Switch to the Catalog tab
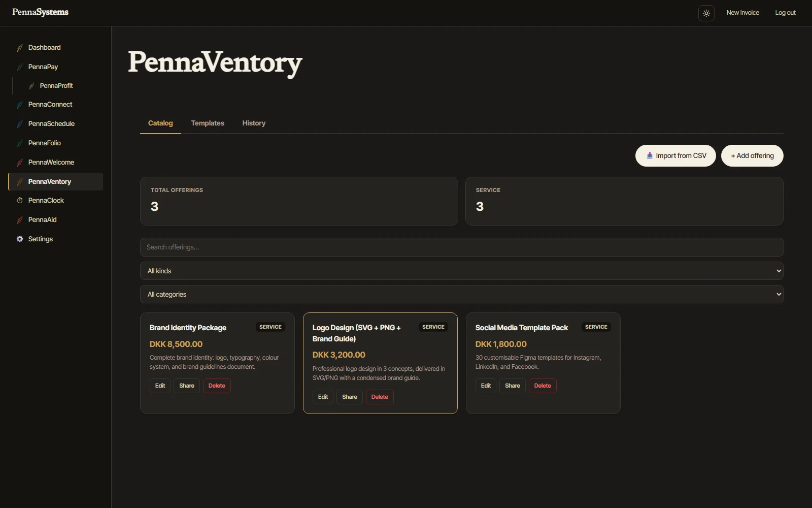The width and height of the screenshot is (812, 508). [160, 123]
